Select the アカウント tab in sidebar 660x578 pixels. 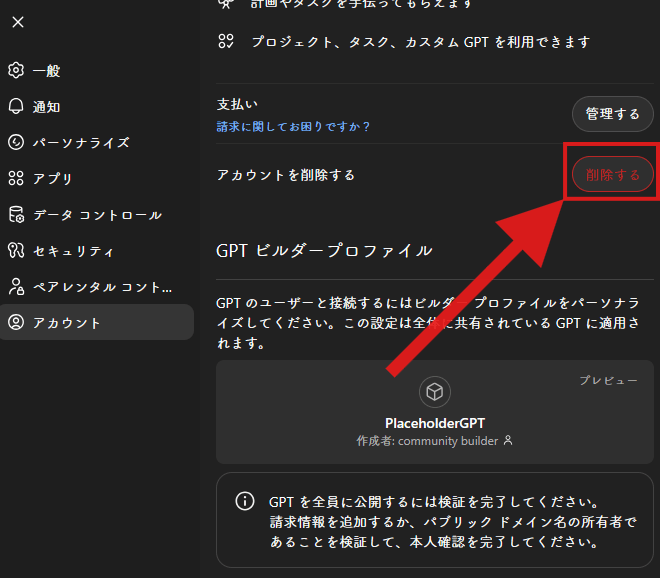pos(96,323)
